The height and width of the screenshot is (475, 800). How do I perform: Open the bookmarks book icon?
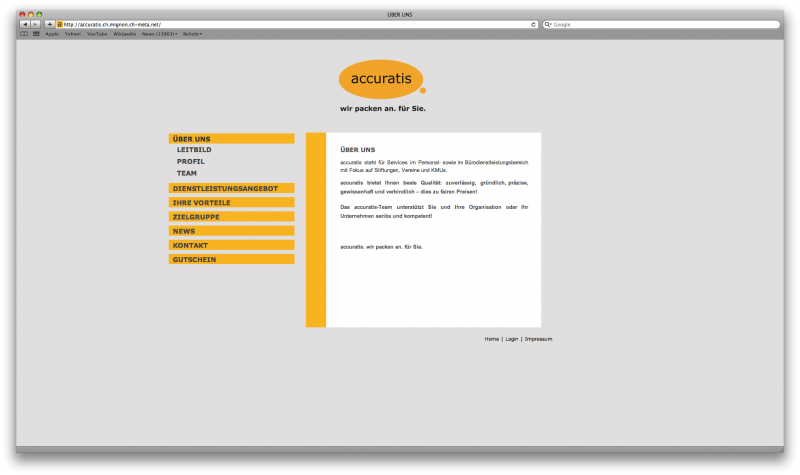24,34
